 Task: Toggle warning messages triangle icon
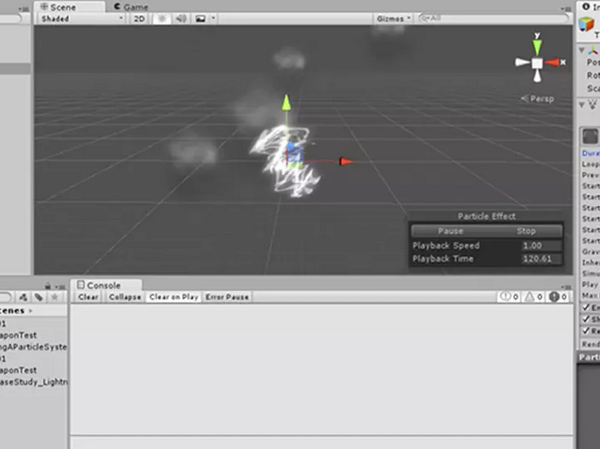click(533, 297)
